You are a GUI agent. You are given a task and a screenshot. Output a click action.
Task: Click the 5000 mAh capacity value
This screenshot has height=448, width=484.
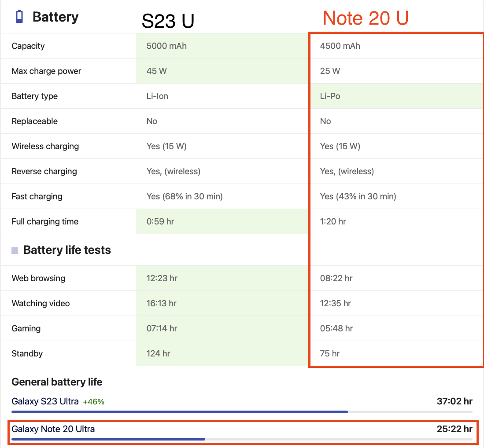coord(166,46)
